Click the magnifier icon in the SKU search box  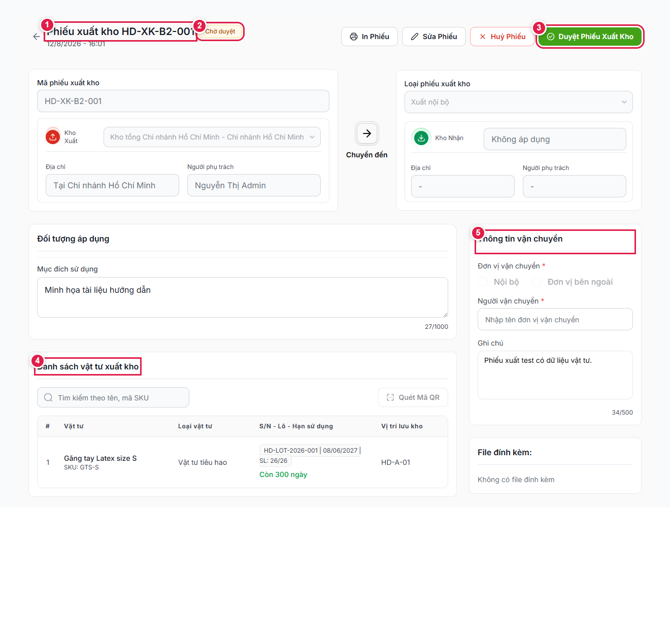pyautogui.click(x=48, y=397)
